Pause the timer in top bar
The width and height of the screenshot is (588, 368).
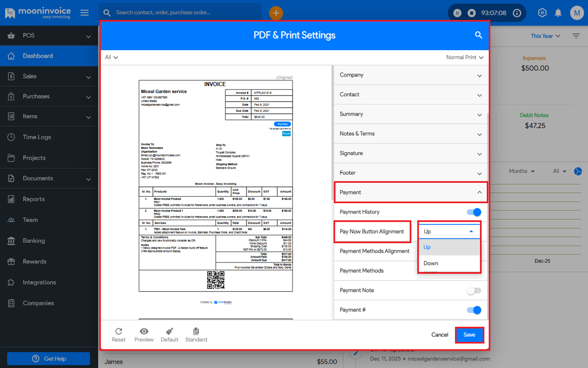coord(457,13)
